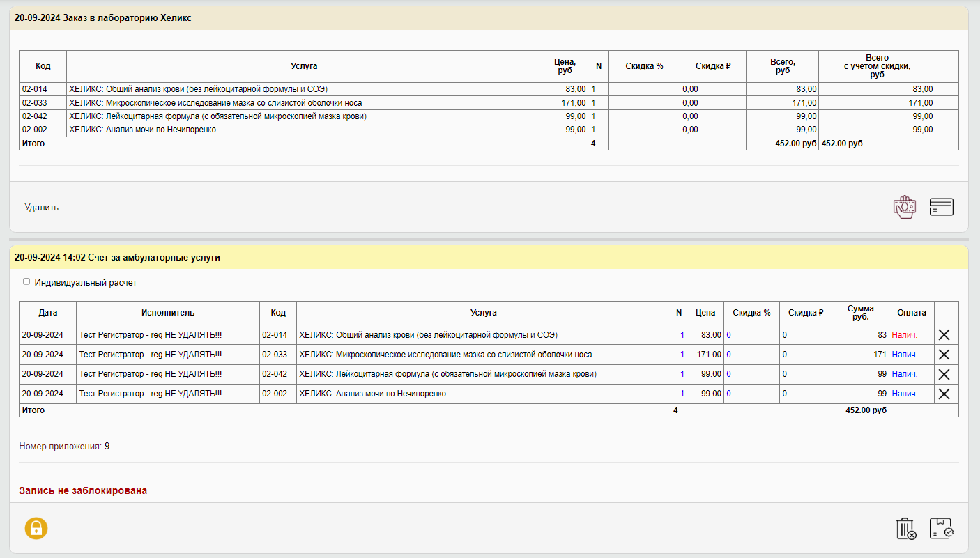The height and width of the screenshot is (558, 980).
Task: Click the Дата column header in invoice table
Action: (48, 313)
